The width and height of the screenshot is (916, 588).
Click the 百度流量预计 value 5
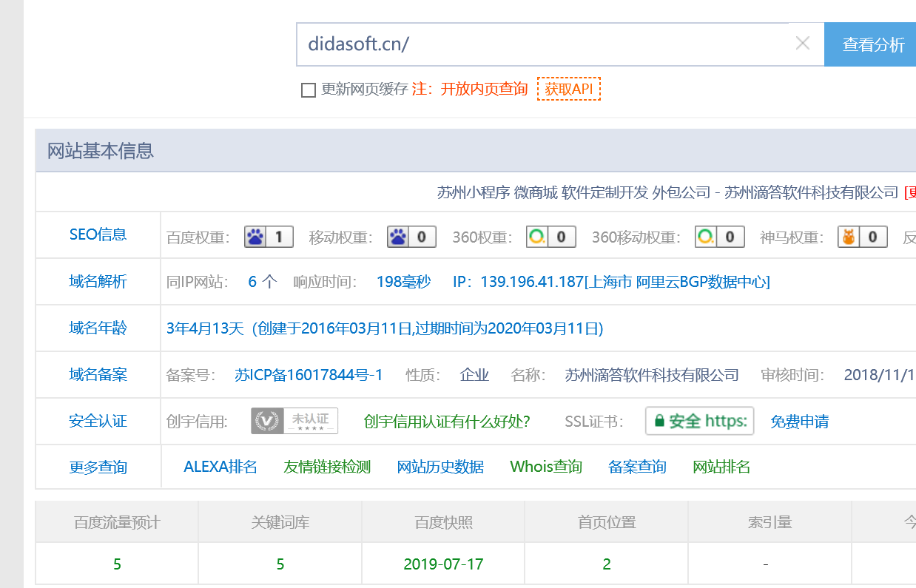[x=117, y=564]
